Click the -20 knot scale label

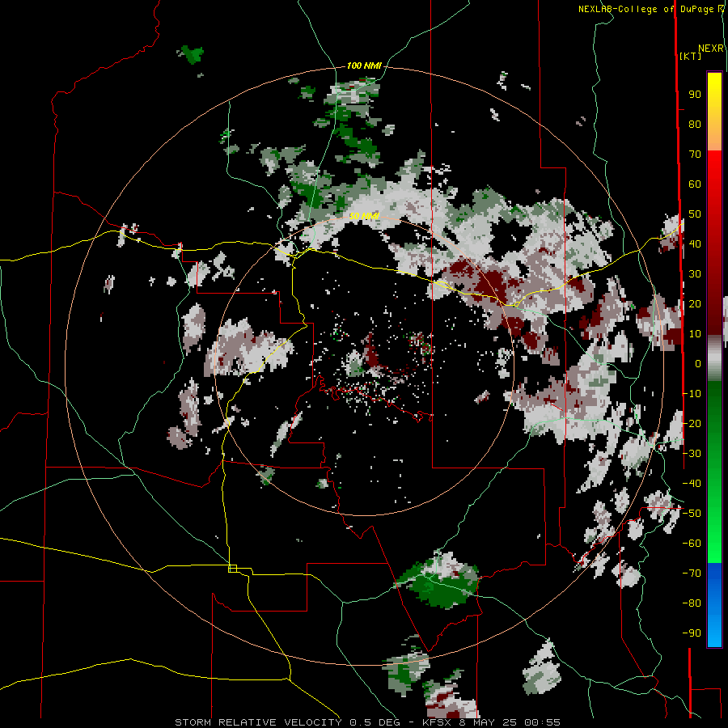[x=692, y=424]
